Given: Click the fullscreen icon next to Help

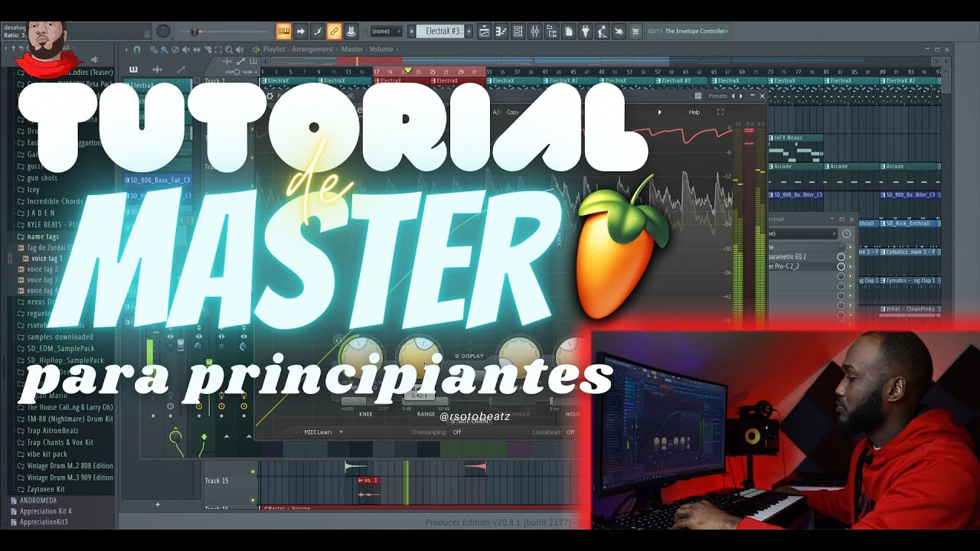Looking at the screenshot, I should click(x=720, y=112).
